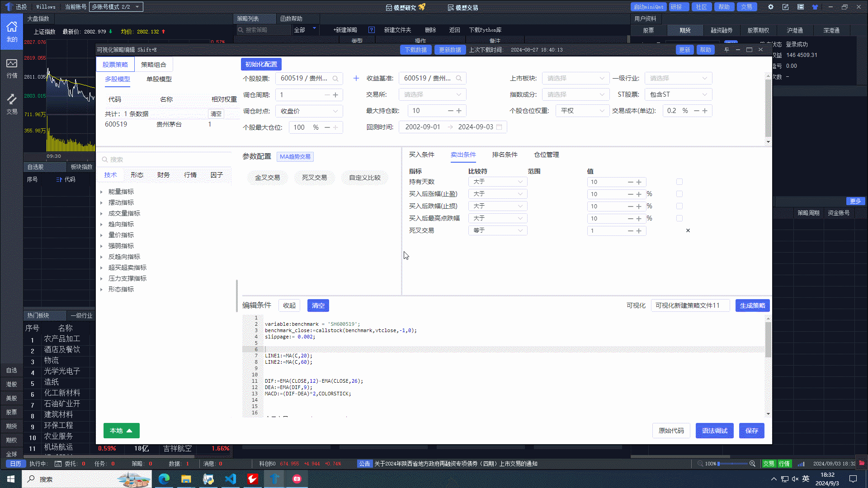The image size is (868, 488).
Task: Increase 调仓周期 with plus stepper
Action: pyautogui.click(x=335, y=95)
